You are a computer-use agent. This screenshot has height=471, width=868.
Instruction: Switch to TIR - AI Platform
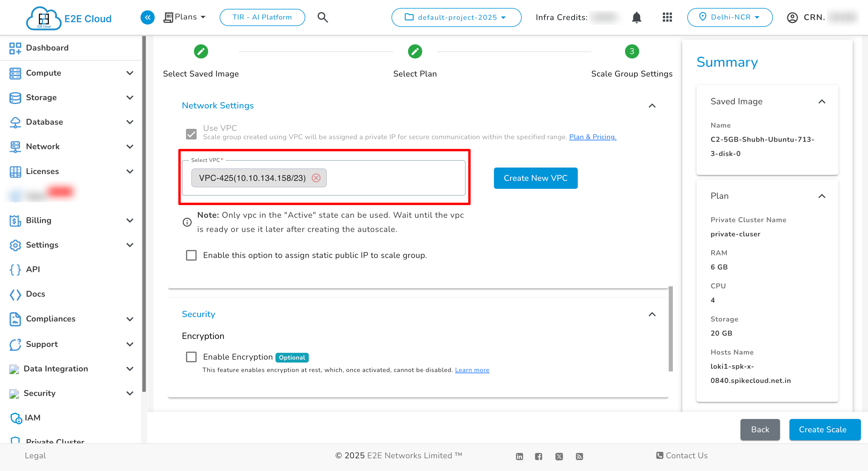[262, 17]
